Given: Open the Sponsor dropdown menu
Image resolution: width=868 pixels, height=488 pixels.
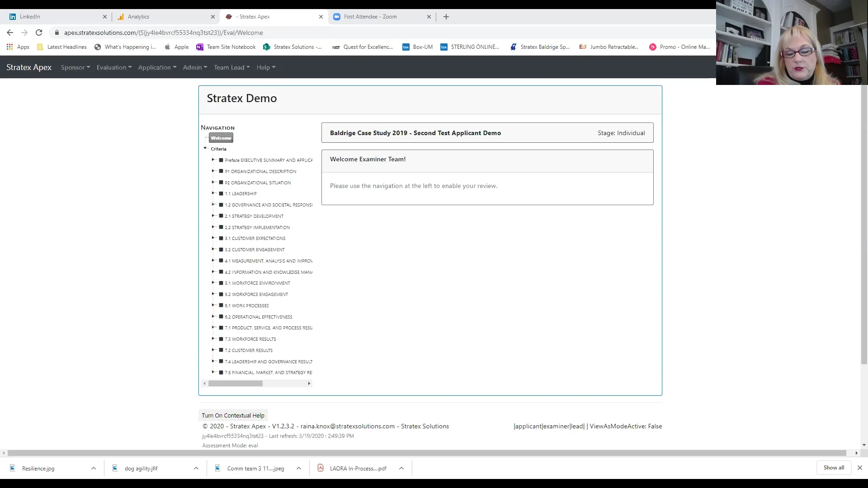Looking at the screenshot, I should pyautogui.click(x=75, y=67).
